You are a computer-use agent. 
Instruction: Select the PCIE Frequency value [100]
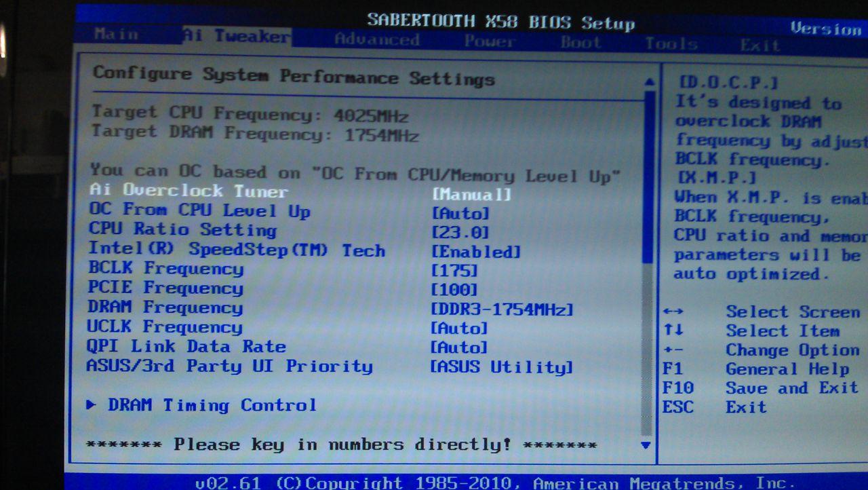point(454,290)
